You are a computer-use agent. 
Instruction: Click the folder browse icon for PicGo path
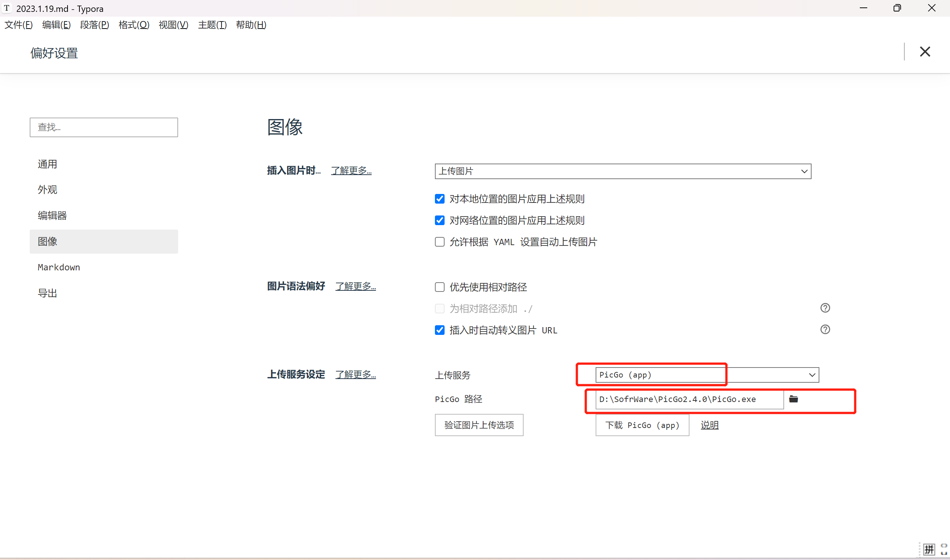click(793, 399)
